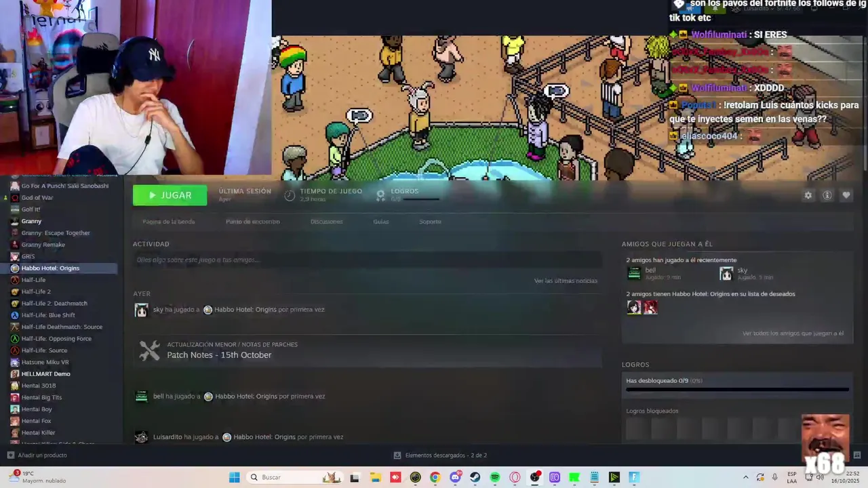
Task: Select Half-Life: Source in library list
Action: click(44, 350)
